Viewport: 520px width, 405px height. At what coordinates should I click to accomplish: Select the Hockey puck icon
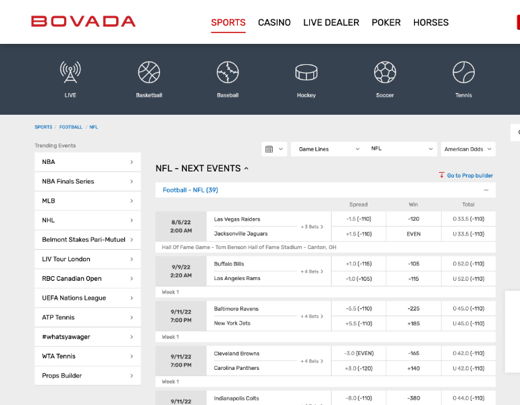306,72
